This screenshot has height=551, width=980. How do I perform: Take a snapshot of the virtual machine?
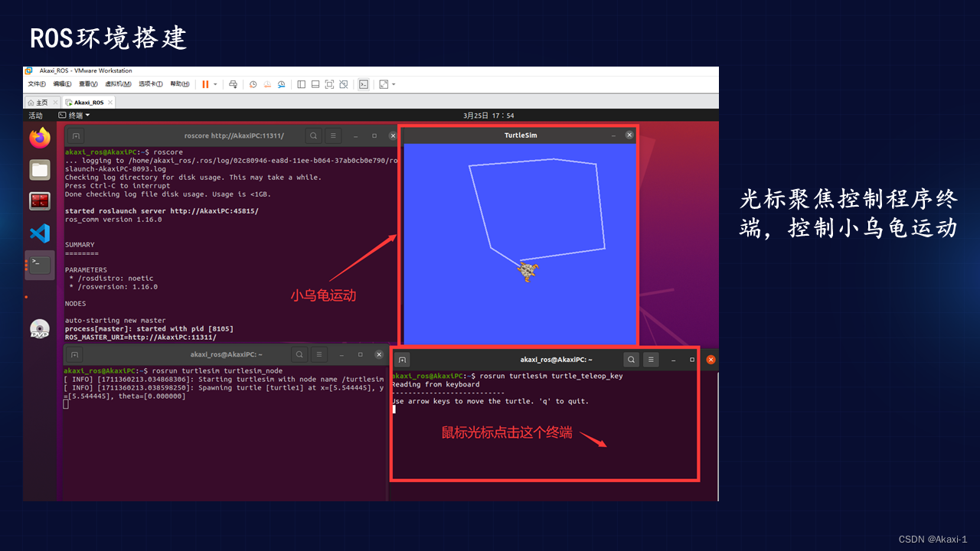coord(253,84)
